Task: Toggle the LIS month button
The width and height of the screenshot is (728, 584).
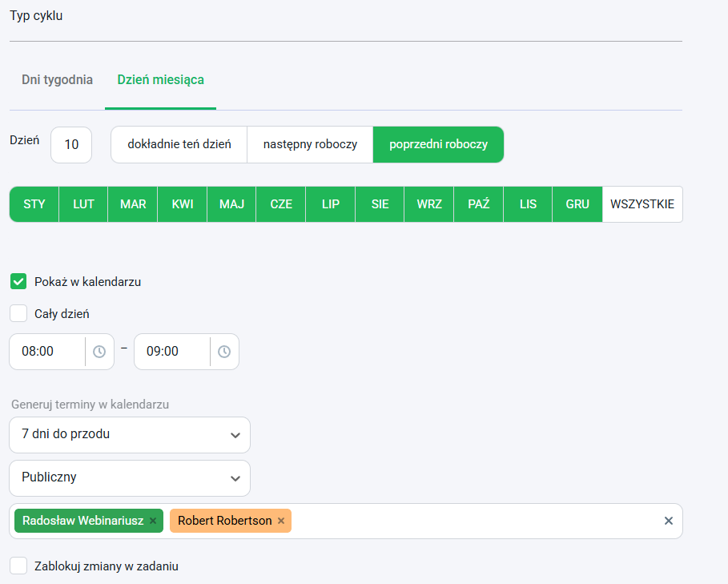Action: [x=528, y=204]
